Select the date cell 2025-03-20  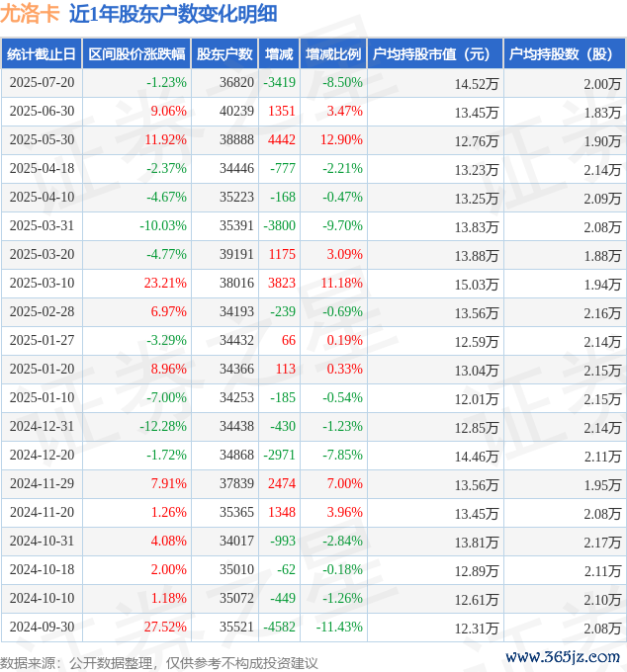[x=42, y=254]
